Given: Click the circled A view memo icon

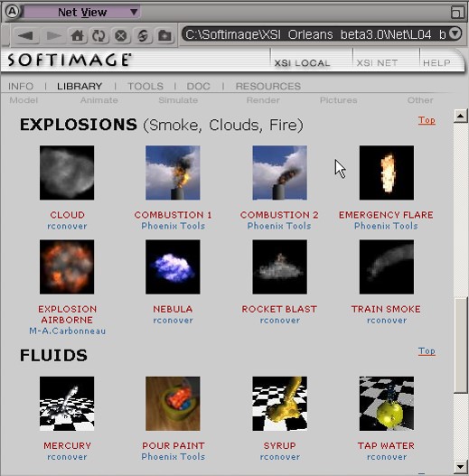Looking at the screenshot, I should (x=12, y=12).
